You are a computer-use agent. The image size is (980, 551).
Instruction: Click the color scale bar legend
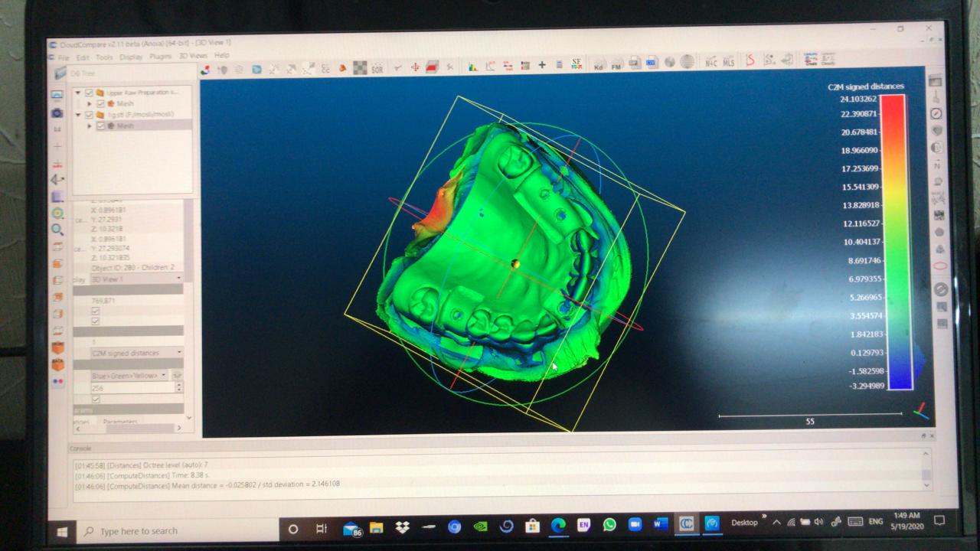[x=895, y=242]
